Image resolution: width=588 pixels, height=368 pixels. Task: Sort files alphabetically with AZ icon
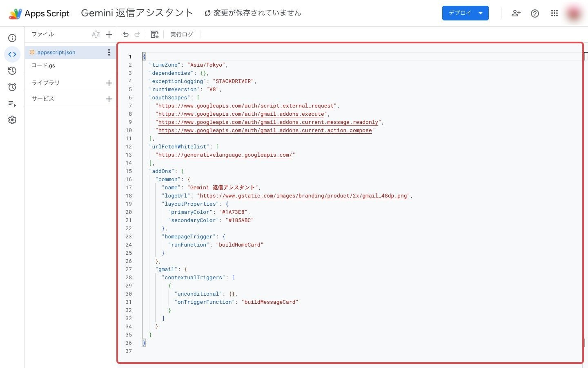[x=96, y=34]
